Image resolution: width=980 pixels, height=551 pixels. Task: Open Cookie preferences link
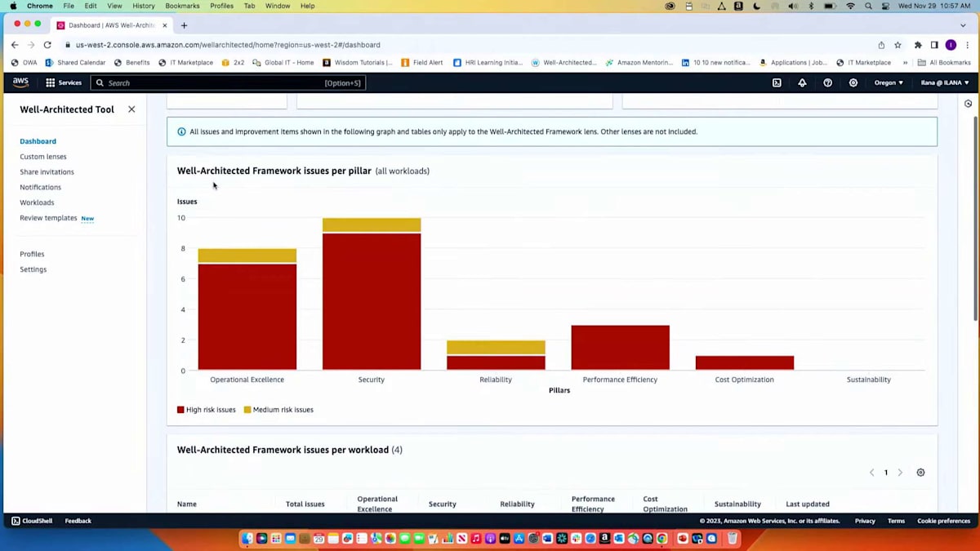click(x=943, y=521)
